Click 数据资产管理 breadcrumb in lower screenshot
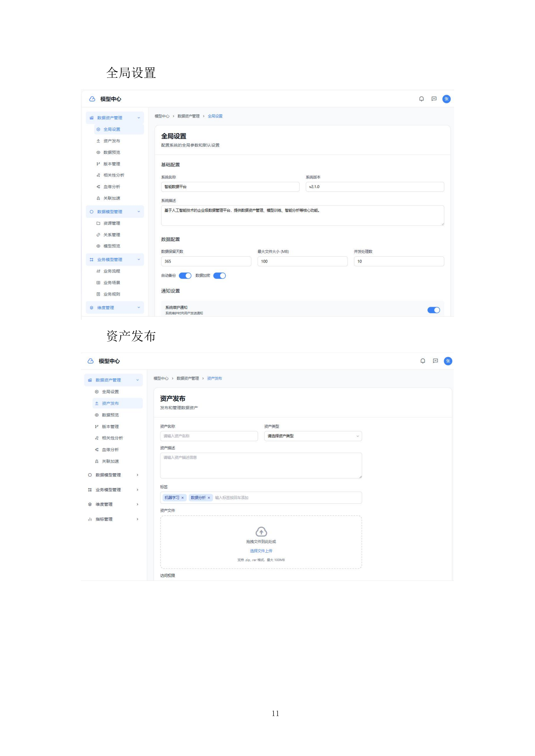The width and height of the screenshot is (535, 756). pos(187,378)
